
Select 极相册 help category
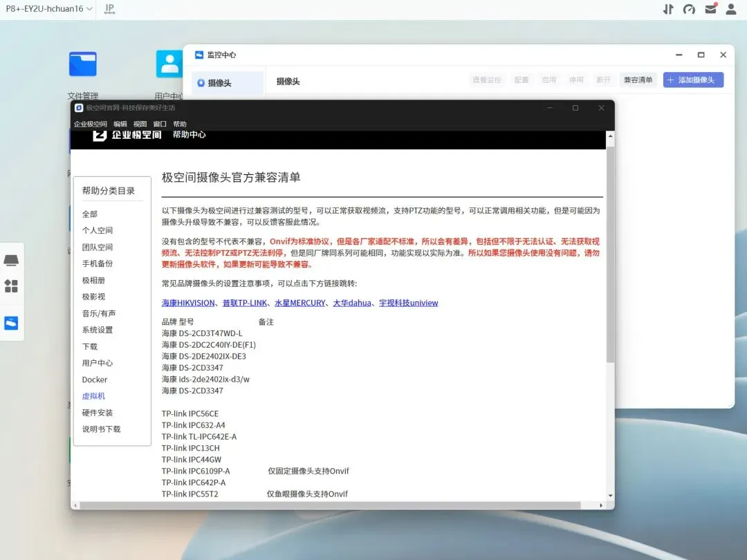tap(93, 280)
